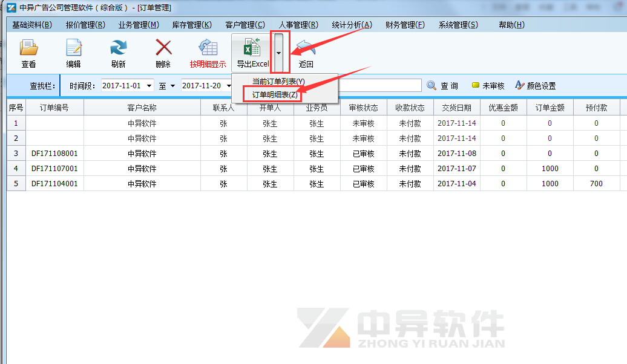Click the 删除 red X icon
Screen dimensions: 627x364
[163, 48]
